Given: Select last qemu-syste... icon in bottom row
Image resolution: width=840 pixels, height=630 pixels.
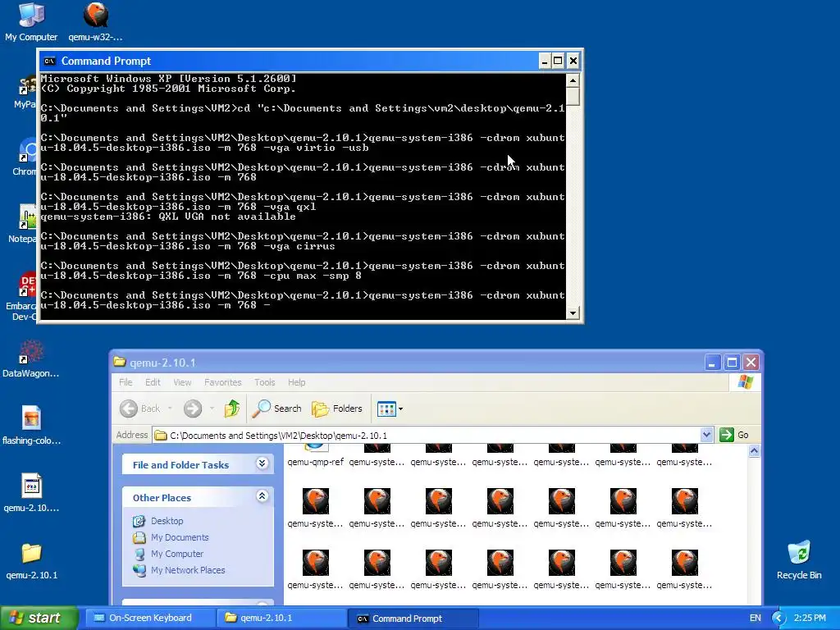Looking at the screenshot, I should pyautogui.click(x=685, y=569).
